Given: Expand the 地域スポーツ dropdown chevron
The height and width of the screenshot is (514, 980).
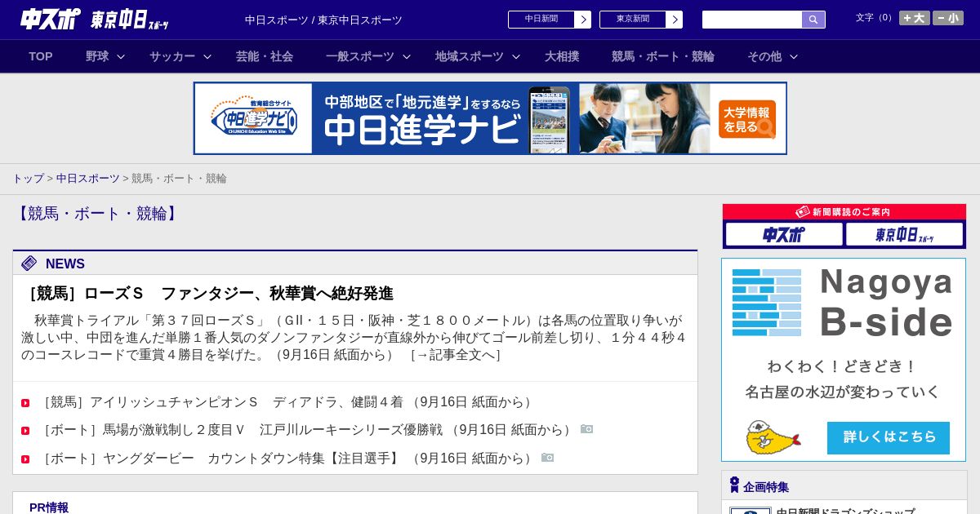Looking at the screenshot, I should coord(516,56).
